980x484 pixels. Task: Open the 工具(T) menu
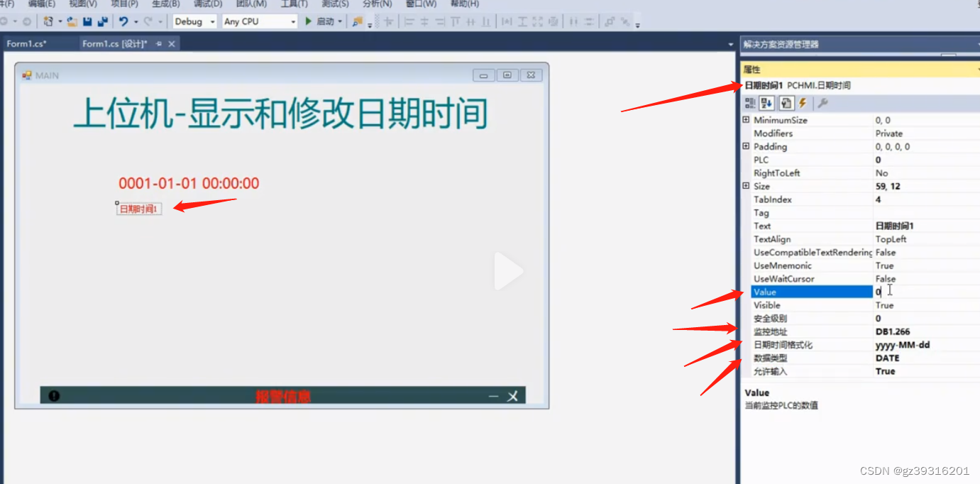(x=294, y=4)
